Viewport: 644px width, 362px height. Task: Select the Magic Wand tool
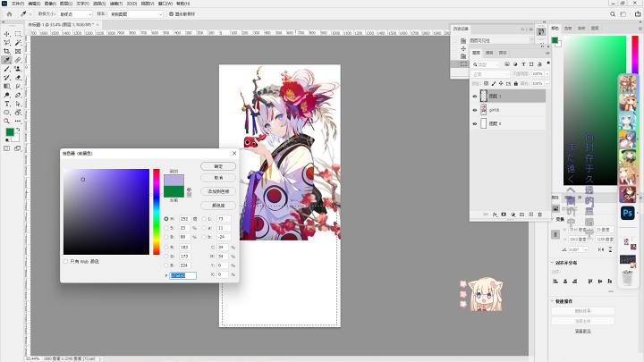pyautogui.click(x=18, y=43)
